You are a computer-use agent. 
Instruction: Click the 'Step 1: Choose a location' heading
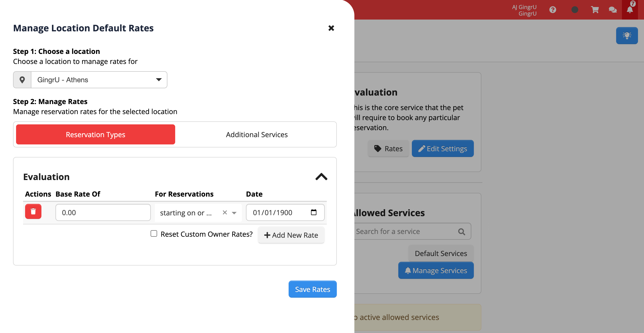click(56, 51)
